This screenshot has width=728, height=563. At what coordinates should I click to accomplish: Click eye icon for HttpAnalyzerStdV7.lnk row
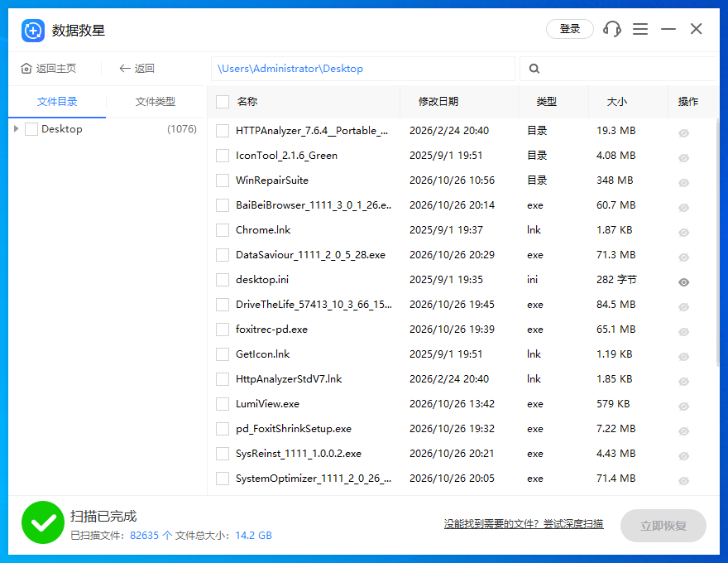[683, 382]
